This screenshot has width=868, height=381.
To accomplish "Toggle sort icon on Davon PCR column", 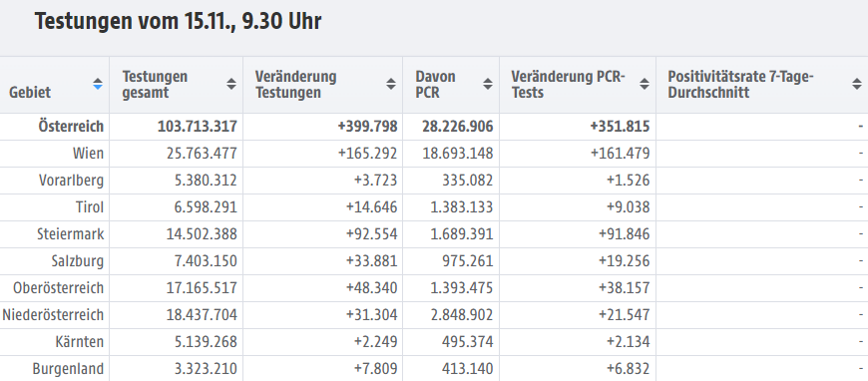I will tap(488, 84).
